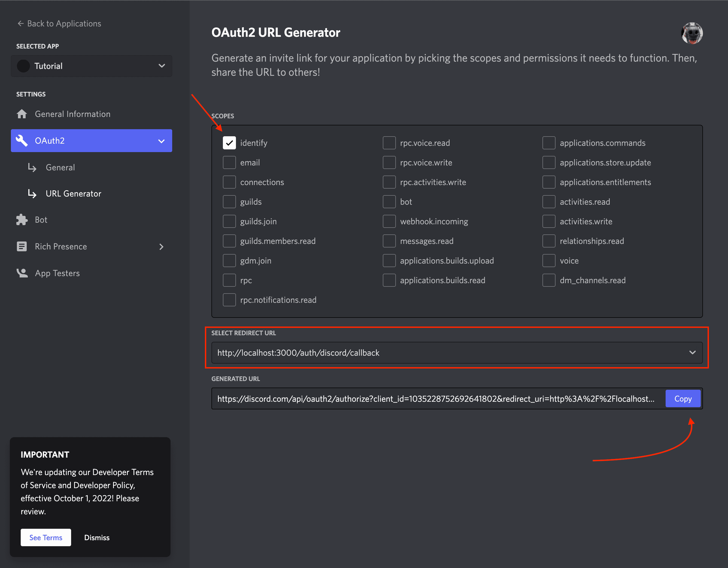Enable the email scope checkbox

[229, 162]
